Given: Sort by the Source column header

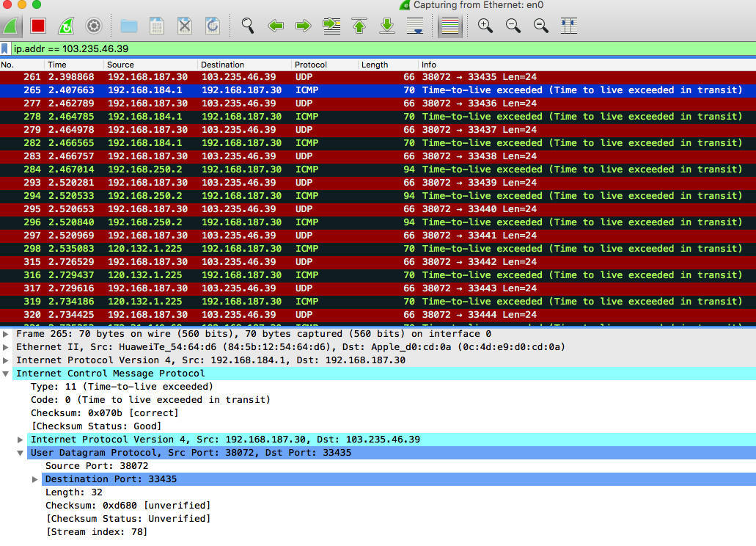Looking at the screenshot, I should coord(150,65).
